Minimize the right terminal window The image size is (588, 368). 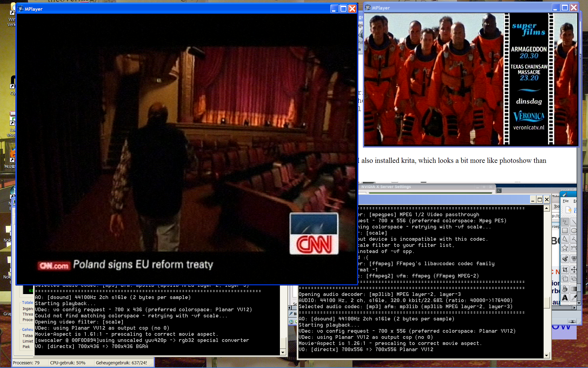click(x=533, y=200)
